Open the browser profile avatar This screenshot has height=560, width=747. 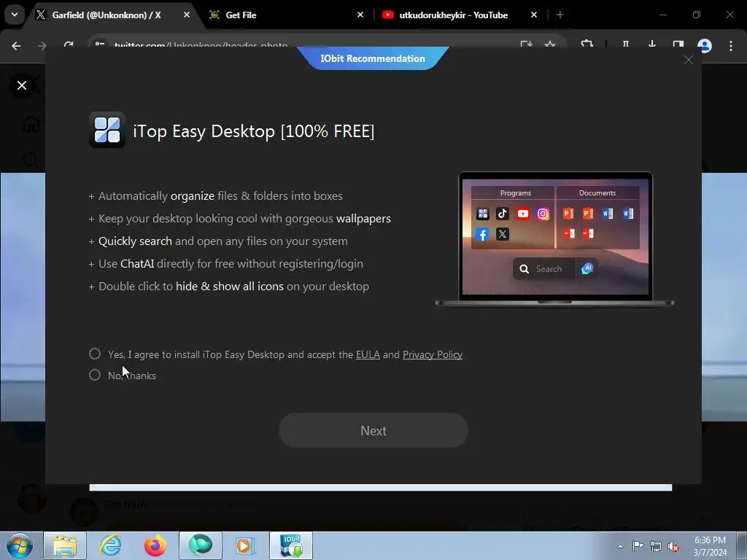(705, 46)
